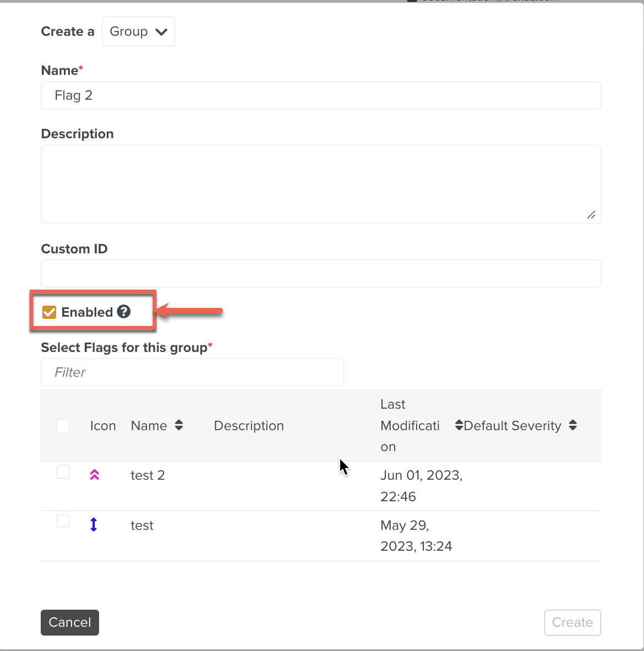Screen dimensions: 644x651
Task: Grab the Description textarea resize handle
Action: click(x=591, y=215)
